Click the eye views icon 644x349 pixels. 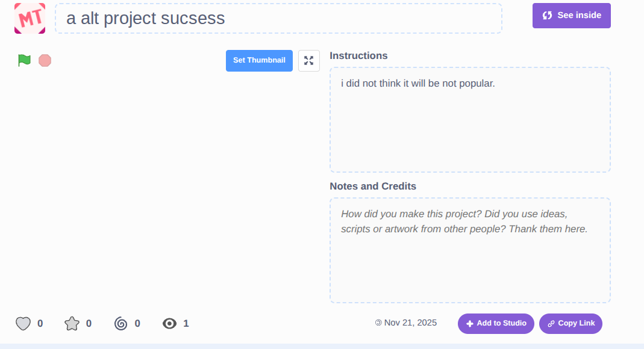pos(170,324)
